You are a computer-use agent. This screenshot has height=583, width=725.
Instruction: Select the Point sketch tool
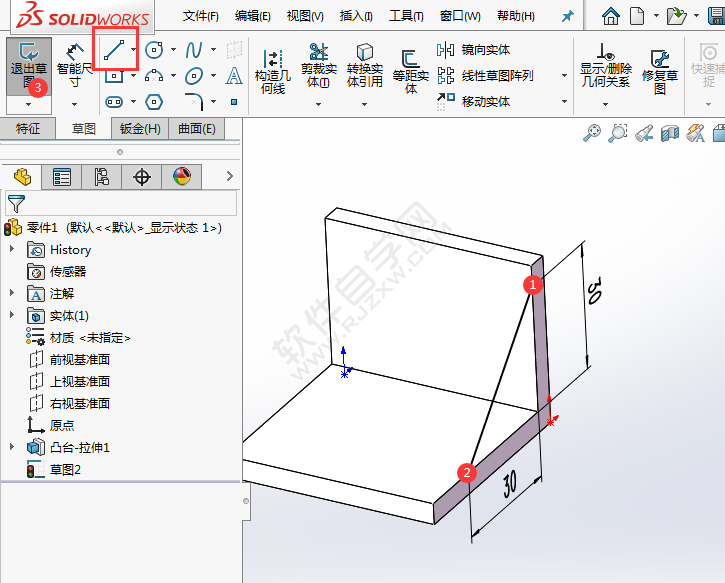tap(234, 102)
